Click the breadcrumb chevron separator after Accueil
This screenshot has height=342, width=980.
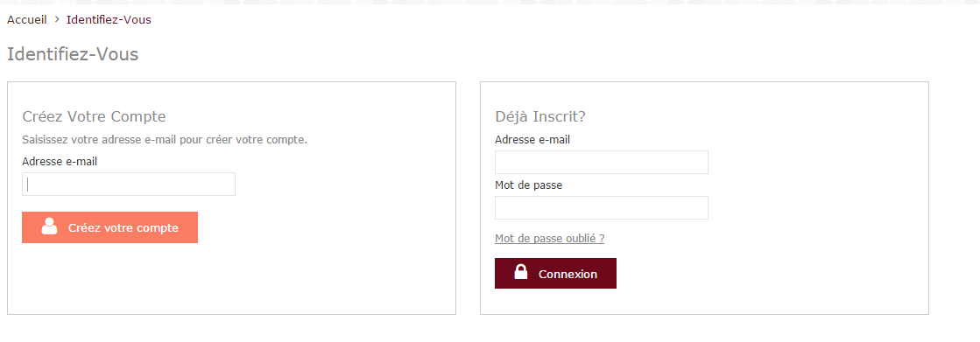pyautogui.click(x=57, y=19)
